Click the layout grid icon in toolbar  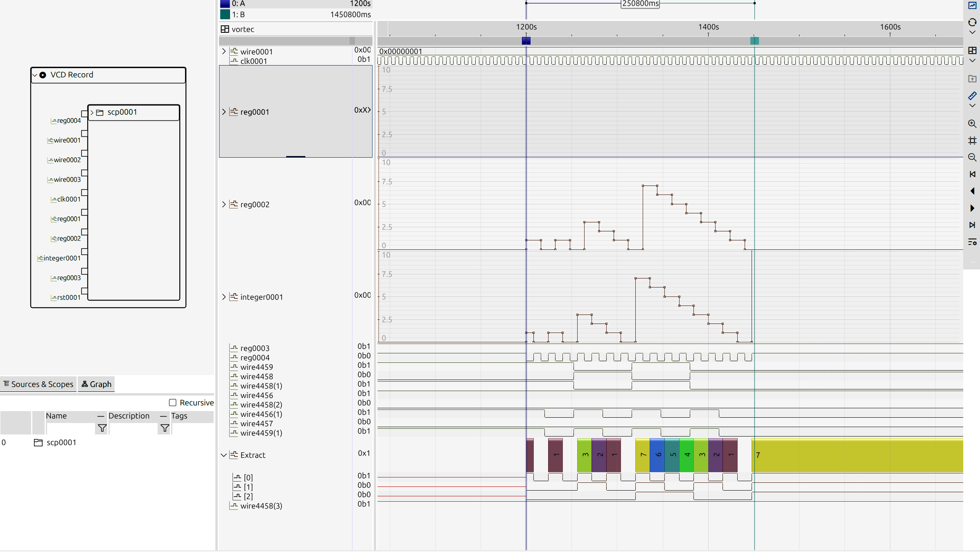(972, 50)
